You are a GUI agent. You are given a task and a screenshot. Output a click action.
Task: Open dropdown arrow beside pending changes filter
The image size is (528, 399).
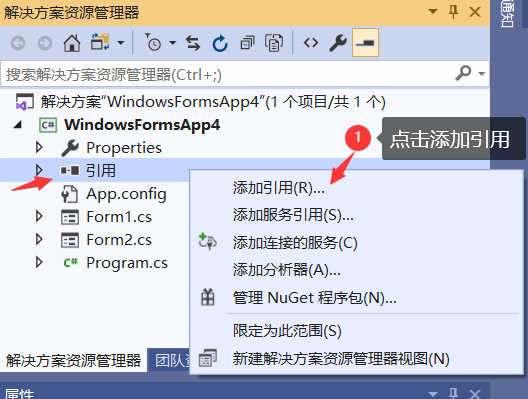173,43
